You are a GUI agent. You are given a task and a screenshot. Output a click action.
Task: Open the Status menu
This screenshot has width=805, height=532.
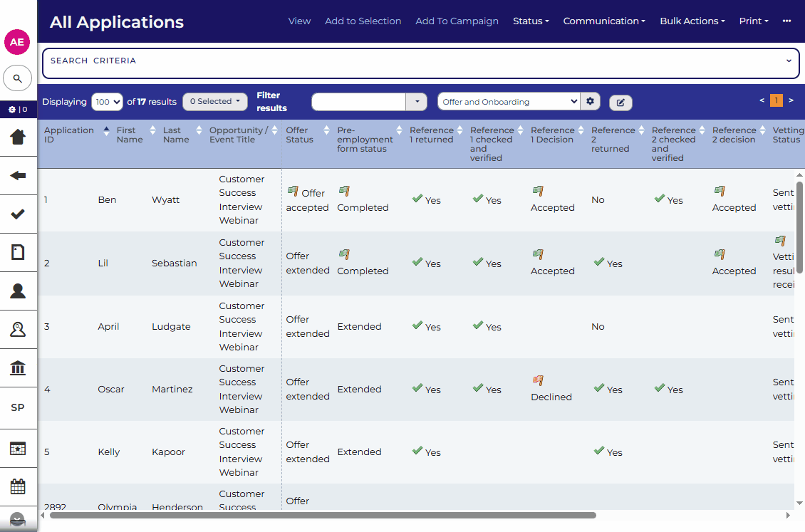[x=531, y=21]
